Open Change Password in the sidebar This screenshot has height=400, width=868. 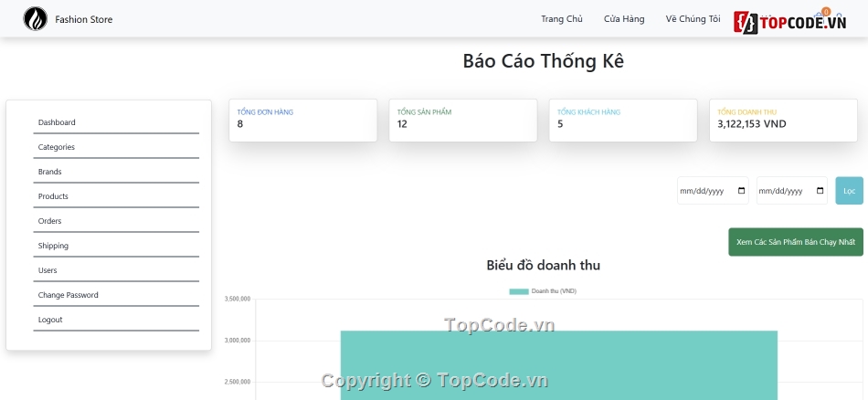click(116, 295)
